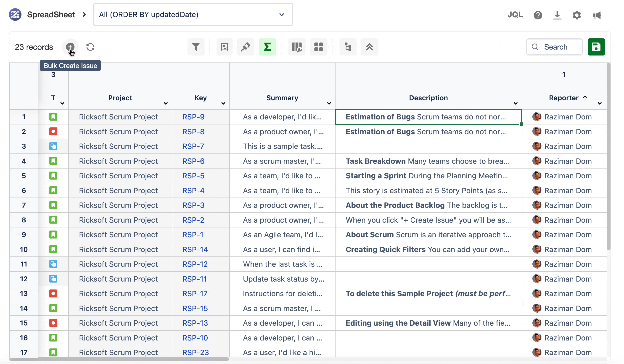Expand the Summary column header dropdown

(329, 103)
